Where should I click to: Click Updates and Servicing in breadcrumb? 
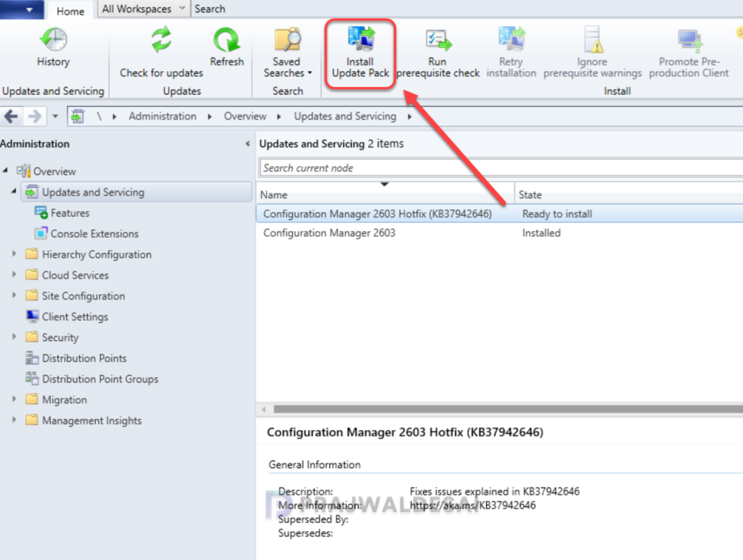[x=345, y=116]
